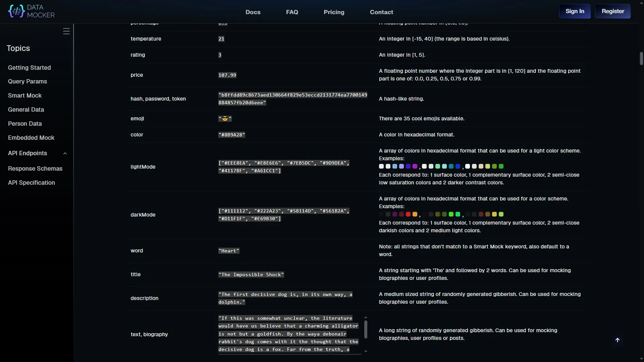The image size is (644, 362).
Task: Open the Embedded Mock topic
Action: [31, 138]
